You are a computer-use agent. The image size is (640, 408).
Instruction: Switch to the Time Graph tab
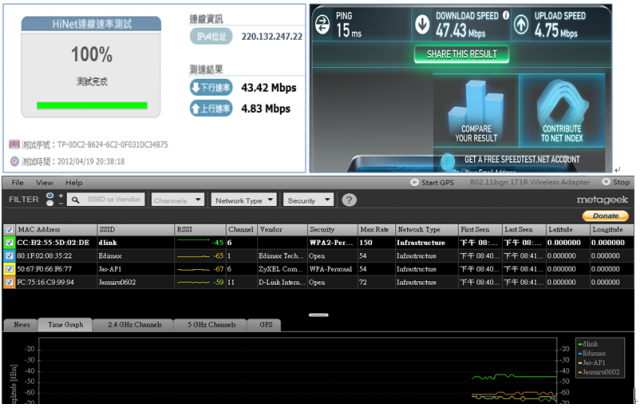(65, 325)
